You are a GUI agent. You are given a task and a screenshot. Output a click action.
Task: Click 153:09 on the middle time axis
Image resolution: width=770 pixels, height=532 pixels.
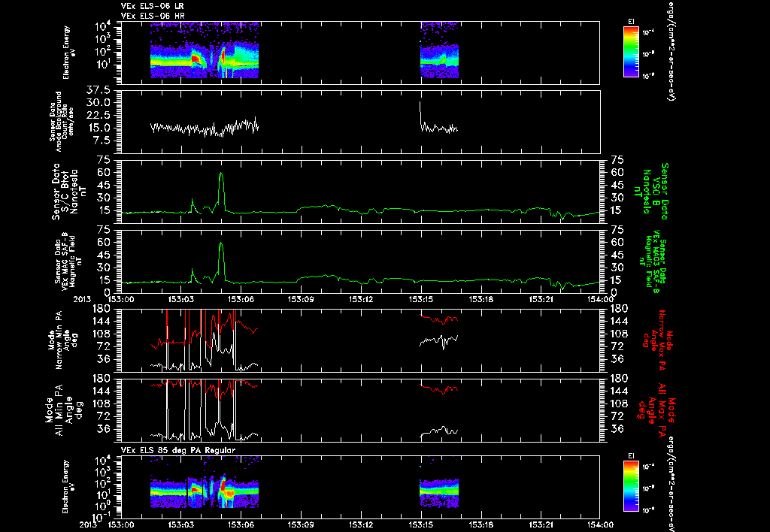tap(301, 299)
